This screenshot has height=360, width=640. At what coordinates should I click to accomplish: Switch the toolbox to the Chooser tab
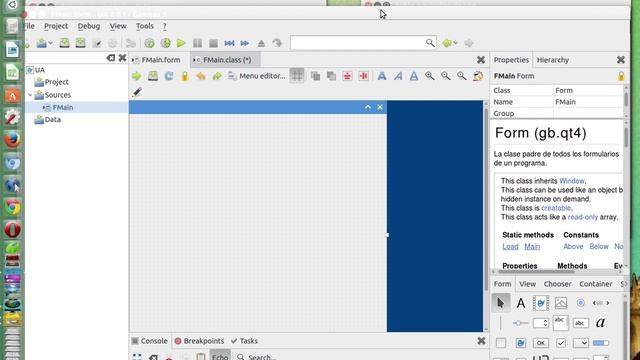(557, 284)
